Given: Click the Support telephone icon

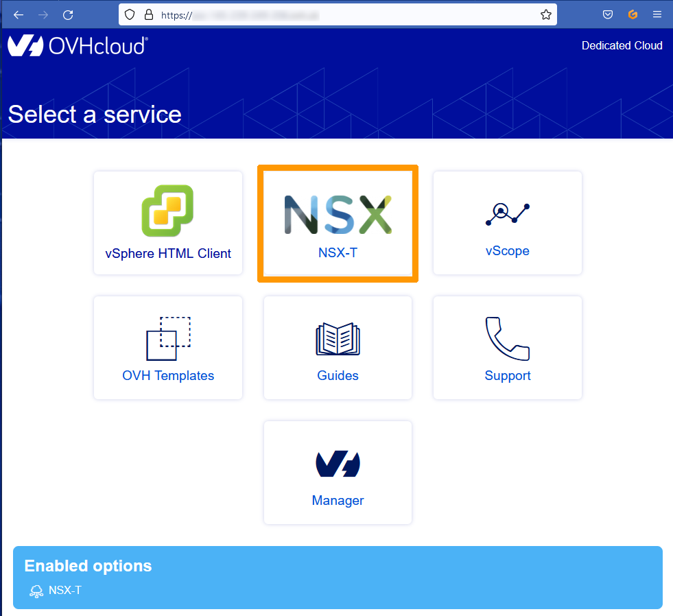Looking at the screenshot, I should point(507,338).
